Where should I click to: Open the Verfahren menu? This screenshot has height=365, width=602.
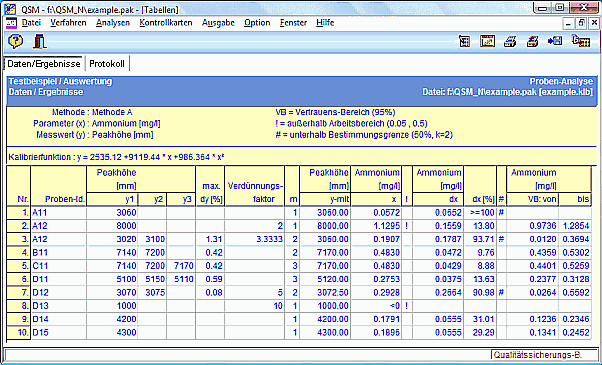(68, 23)
